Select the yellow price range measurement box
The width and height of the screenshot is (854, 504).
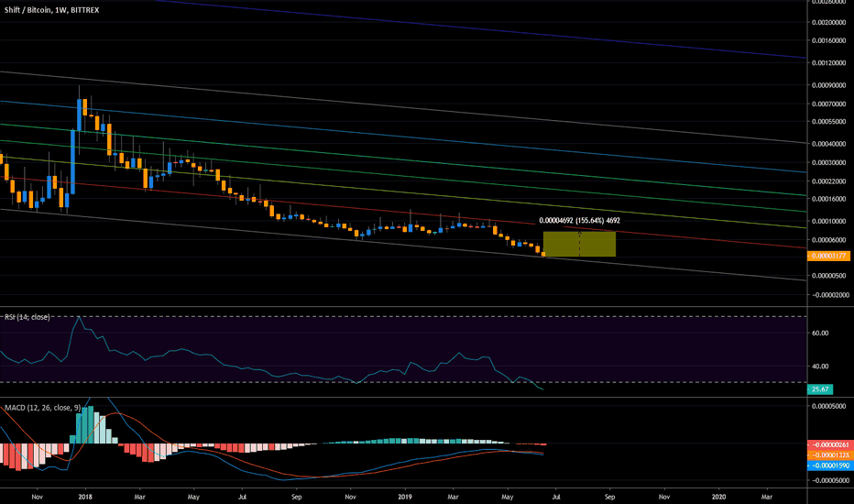579,244
